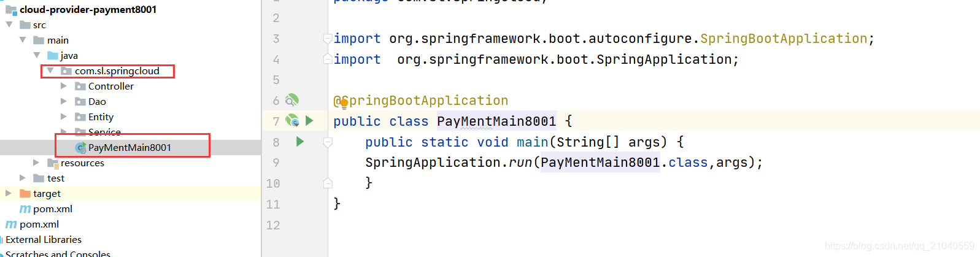Click the intention bulb near @SpringBootApplication

coord(344,103)
